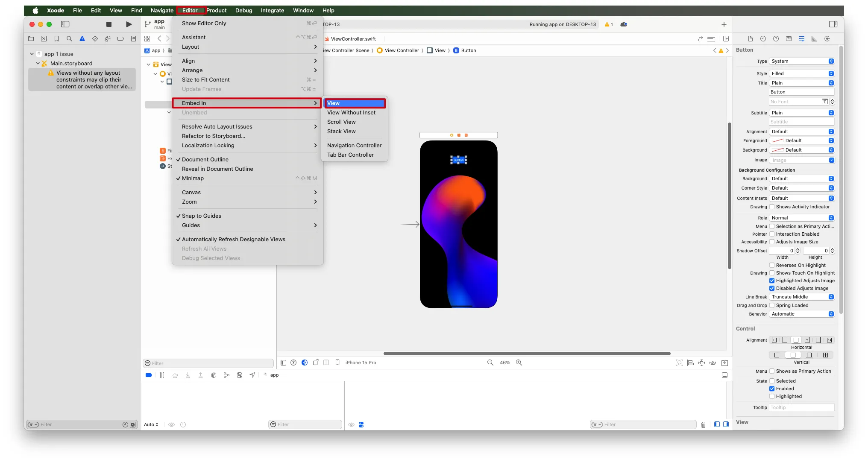Toggle the Enabled state checkbox
Screen dimensions: 868x462
772,389
